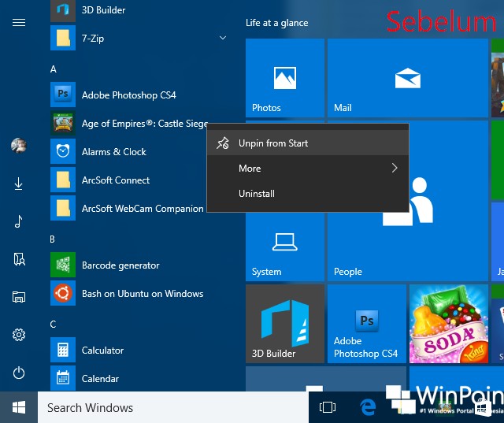Image resolution: width=504 pixels, height=423 pixels.
Task: Open the hamburger menu at top left
Action: [19, 23]
